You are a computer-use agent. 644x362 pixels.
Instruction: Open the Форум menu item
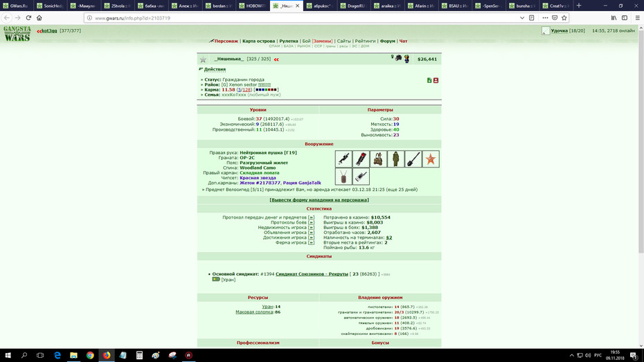pos(387,41)
